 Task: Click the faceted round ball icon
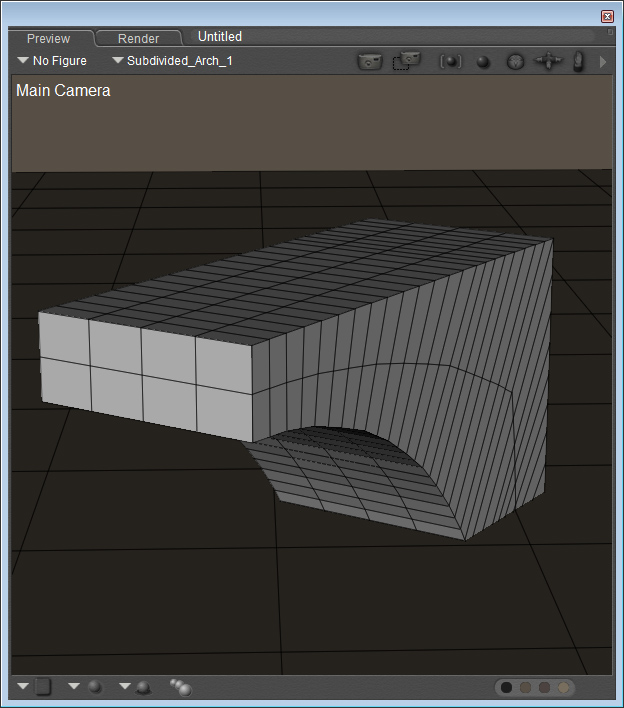tap(515, 61)
